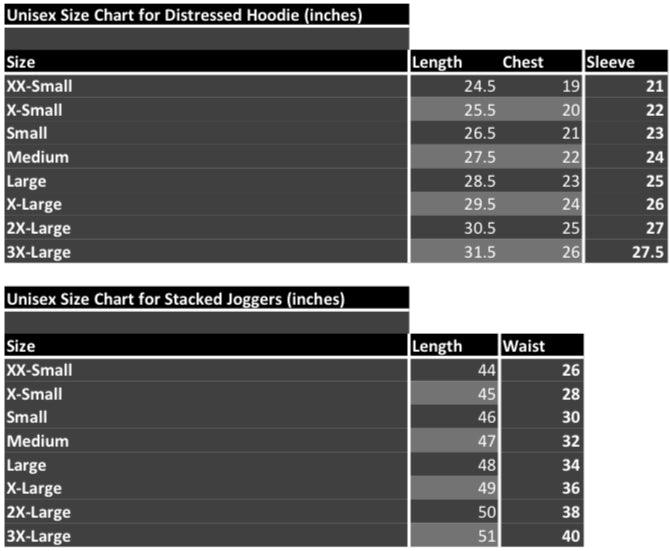Select the joggers chart Length header
Viewport: 670px width, 551px height.
(x=438, y=346)
